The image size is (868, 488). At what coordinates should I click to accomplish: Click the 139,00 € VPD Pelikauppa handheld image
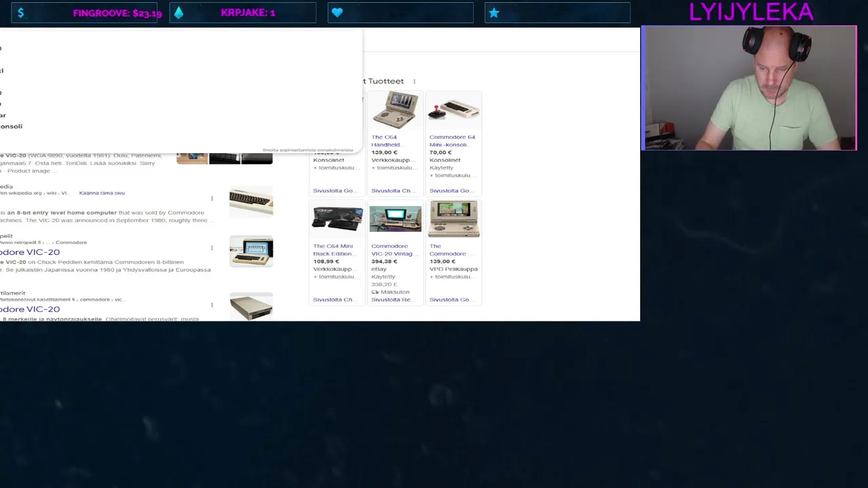(x=454, y=219)
